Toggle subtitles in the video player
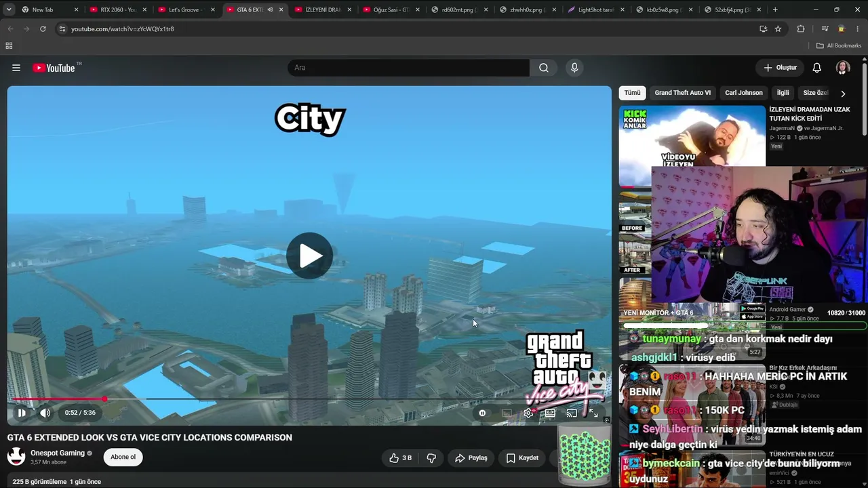Image resolution: width=868 pixels, height=488 pixels. click(x=507, y=413)
